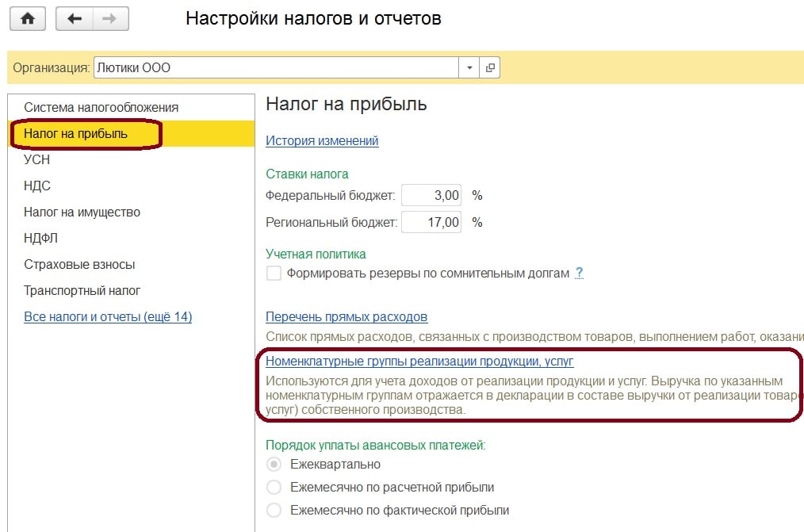
Task: Select Налог на прибыль in sidebar
Action: (x=75, y=134)
